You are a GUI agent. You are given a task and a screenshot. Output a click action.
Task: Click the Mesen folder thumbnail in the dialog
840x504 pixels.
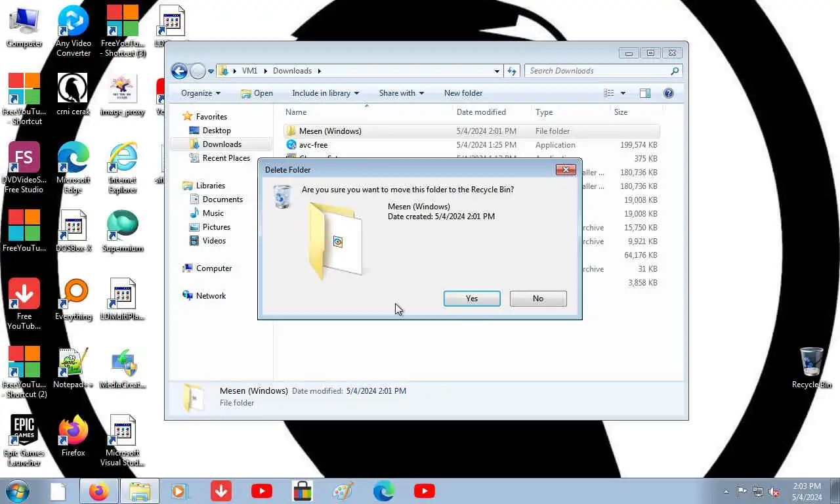point(337,240)
